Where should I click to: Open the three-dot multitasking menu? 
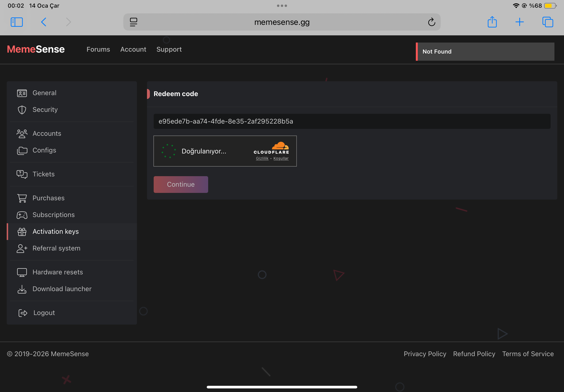pos(282,6)
